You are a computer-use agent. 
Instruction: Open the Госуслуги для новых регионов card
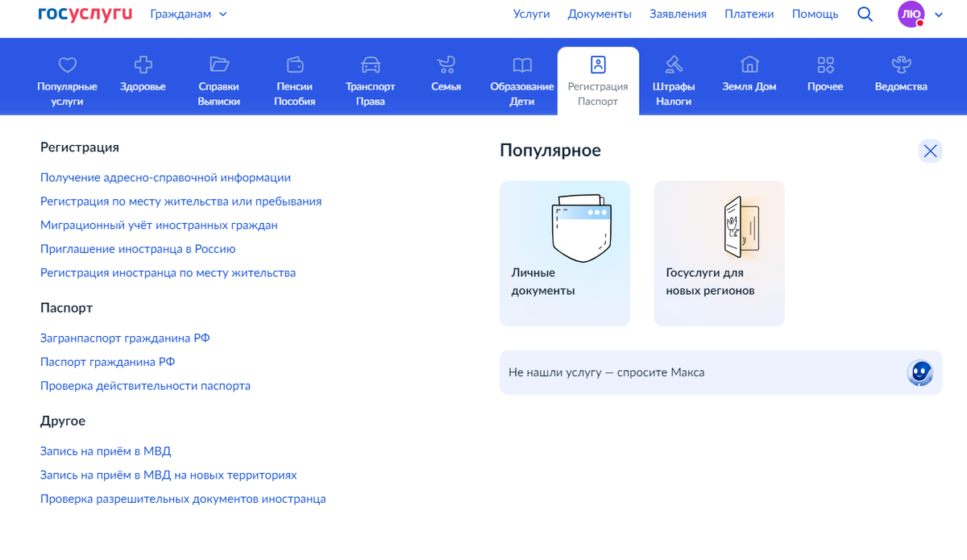(x=719, y=253)
